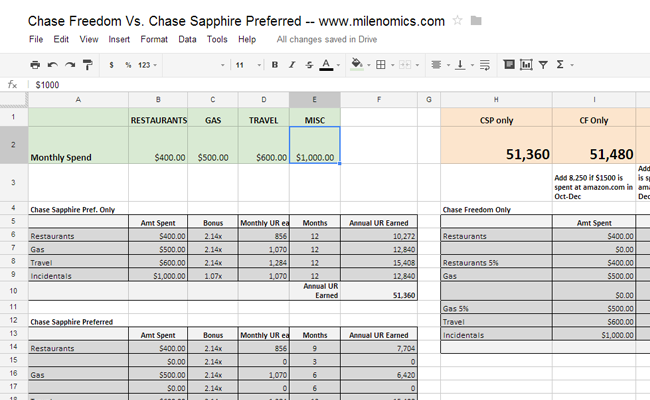Select Annual UR Earned total 51,360 in row 10

[x=379, y=291]
